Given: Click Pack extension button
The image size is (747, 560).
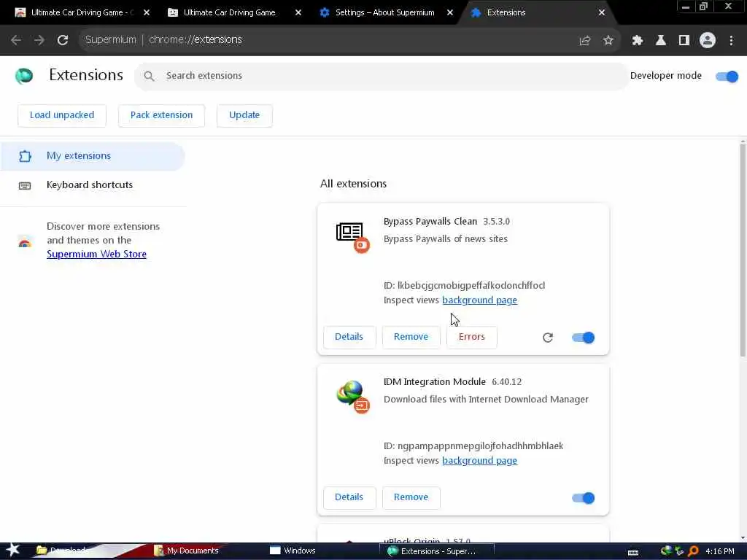Looking at the screenshot, I should click(161, 116).
